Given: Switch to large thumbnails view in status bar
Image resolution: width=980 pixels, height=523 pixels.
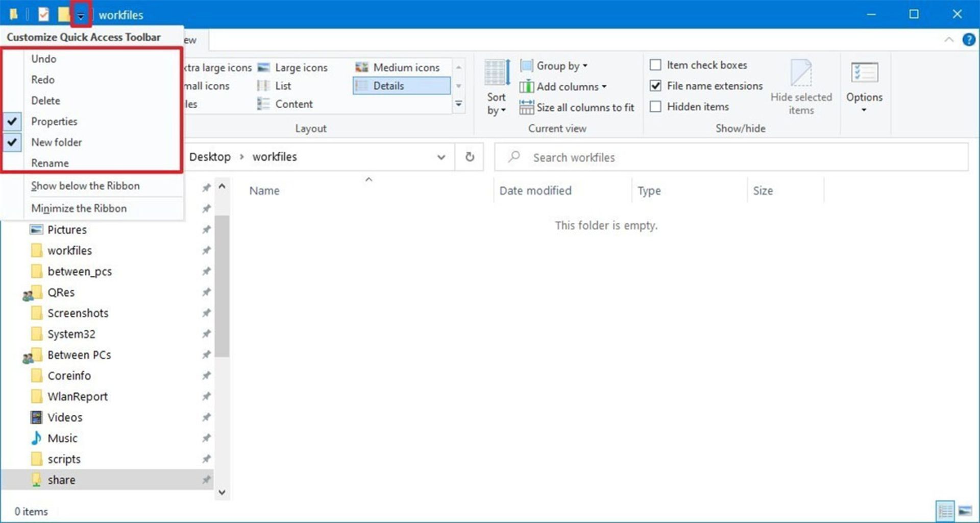Looking at the screenshot, I should click(x=965, y=511).
